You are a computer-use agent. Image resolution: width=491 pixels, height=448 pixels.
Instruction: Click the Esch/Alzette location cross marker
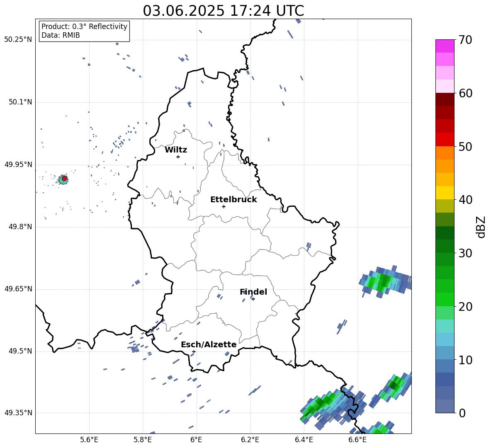point(194,351)
